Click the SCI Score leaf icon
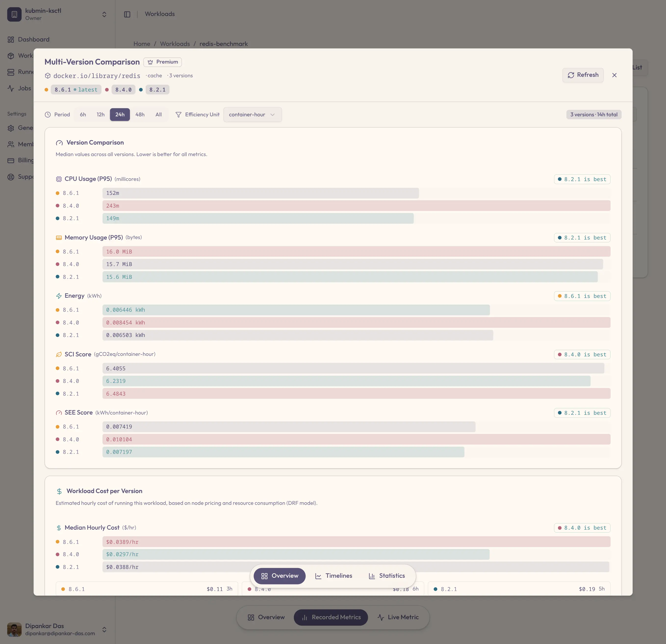 click(59, 354)
